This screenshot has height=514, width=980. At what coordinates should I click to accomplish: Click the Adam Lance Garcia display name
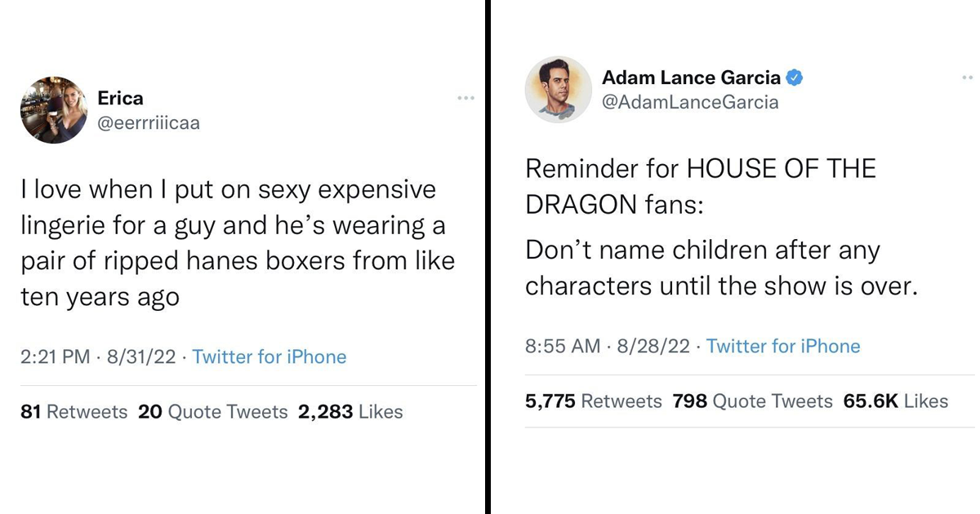(x=691, y=78)
